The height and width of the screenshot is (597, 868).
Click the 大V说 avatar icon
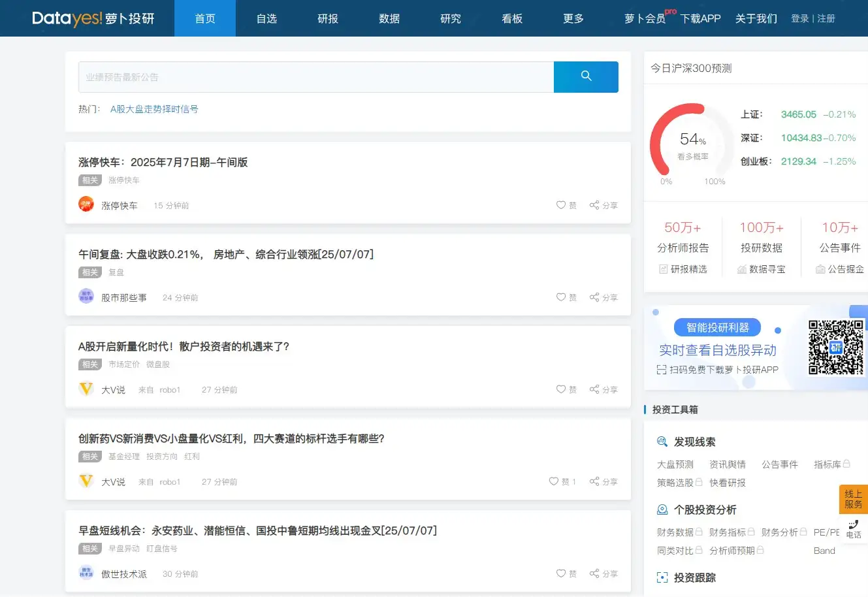(x=86, y=389)
